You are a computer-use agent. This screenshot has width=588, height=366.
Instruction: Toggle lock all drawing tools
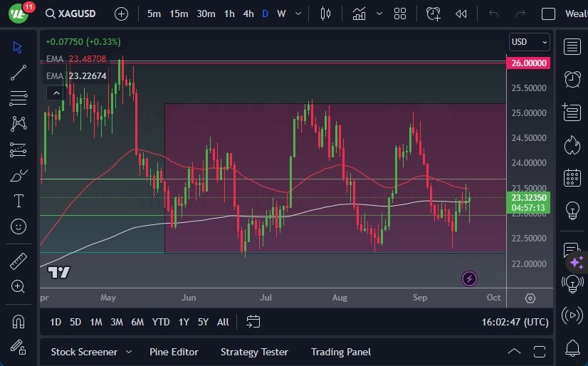19,346
